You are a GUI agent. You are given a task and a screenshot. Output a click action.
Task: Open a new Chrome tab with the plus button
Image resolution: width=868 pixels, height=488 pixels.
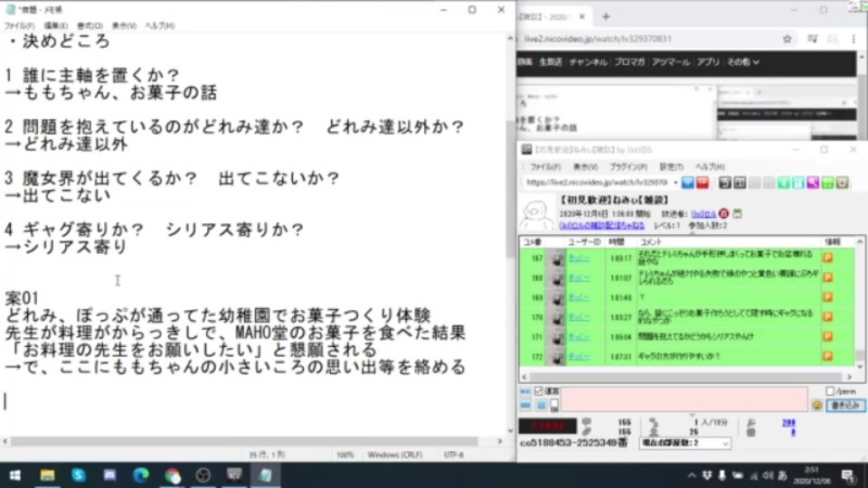pos(606,16)
